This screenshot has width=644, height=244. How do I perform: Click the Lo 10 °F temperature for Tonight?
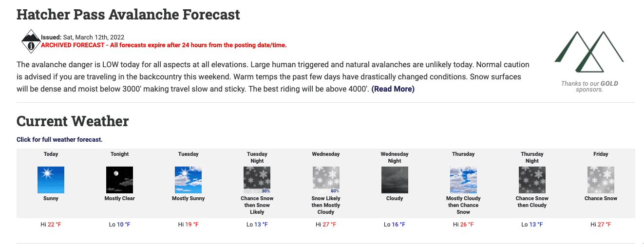(119, 225)
